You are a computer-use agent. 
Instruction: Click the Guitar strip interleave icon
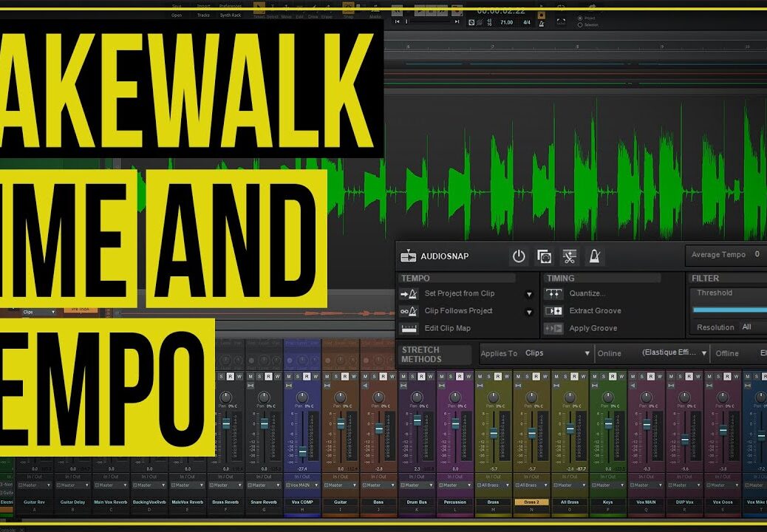click(x=327, y=386)
